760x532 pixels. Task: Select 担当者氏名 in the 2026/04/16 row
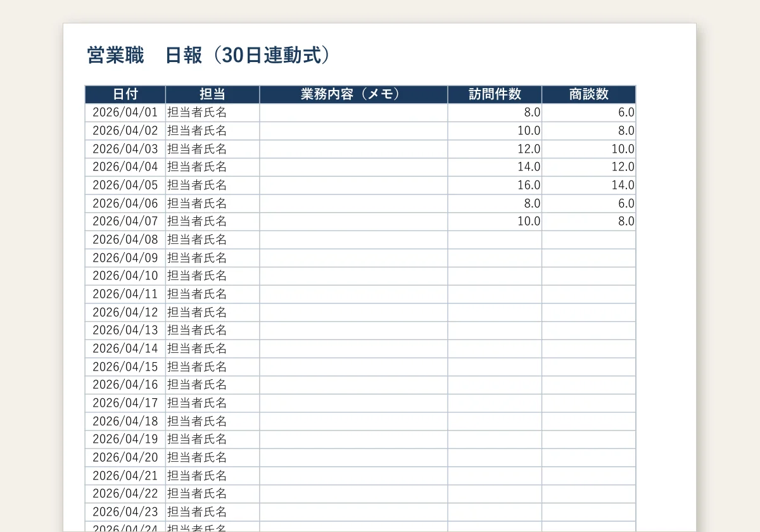click(x=213, y=385)
